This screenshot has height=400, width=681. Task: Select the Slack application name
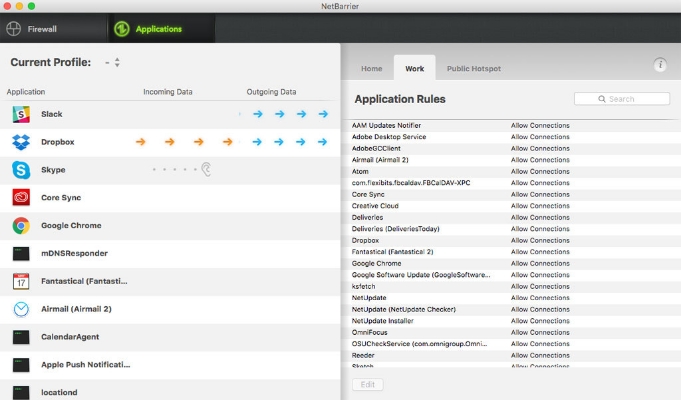(52, 114)
